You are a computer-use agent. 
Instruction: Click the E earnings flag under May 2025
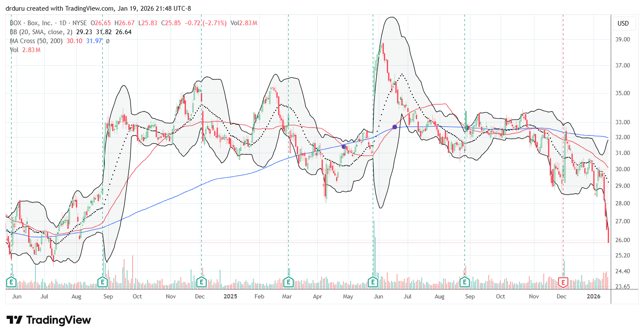click(373, 282)
